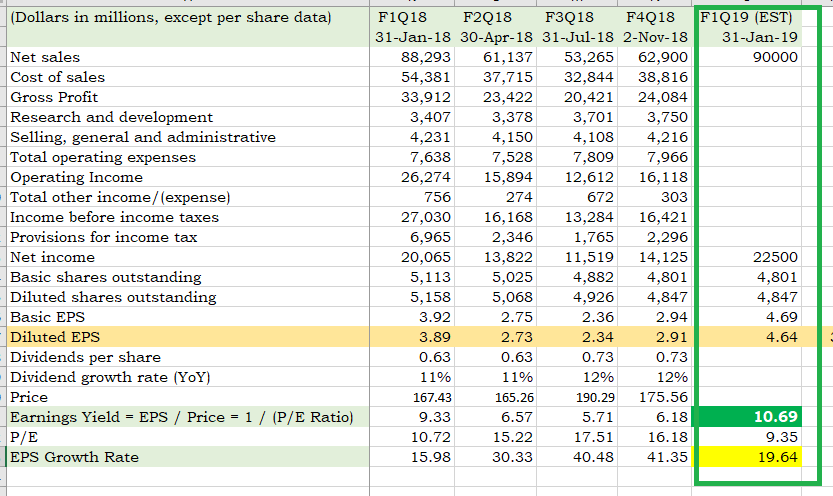833x496 pixels.
Task: Click the 31-Jan-19 date cell
Action: tap(747, 37)
